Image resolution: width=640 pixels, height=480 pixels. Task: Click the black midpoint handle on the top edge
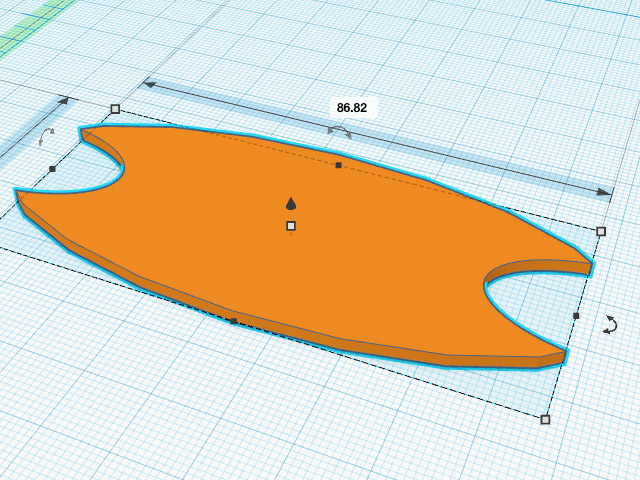338,165
